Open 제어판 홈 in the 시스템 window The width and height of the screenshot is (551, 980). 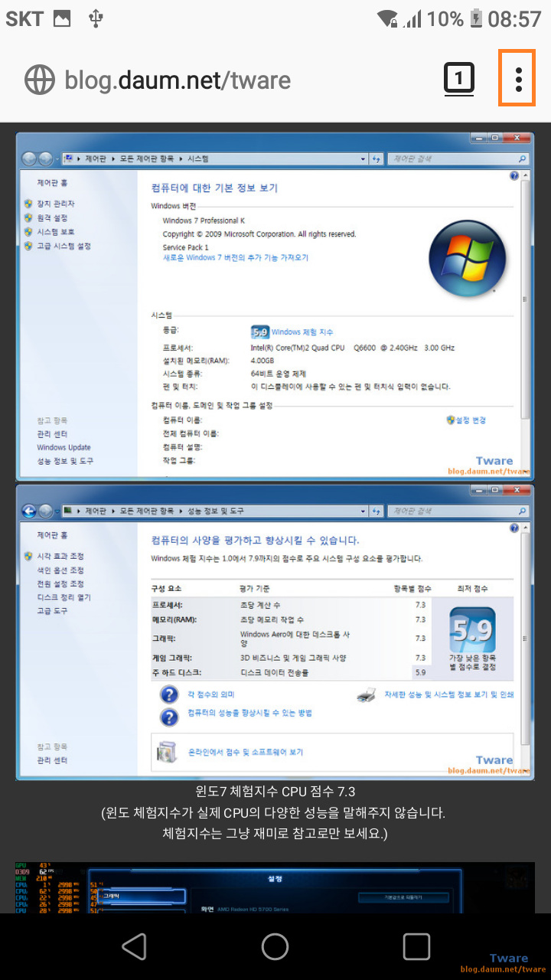(x=53, y=184)
